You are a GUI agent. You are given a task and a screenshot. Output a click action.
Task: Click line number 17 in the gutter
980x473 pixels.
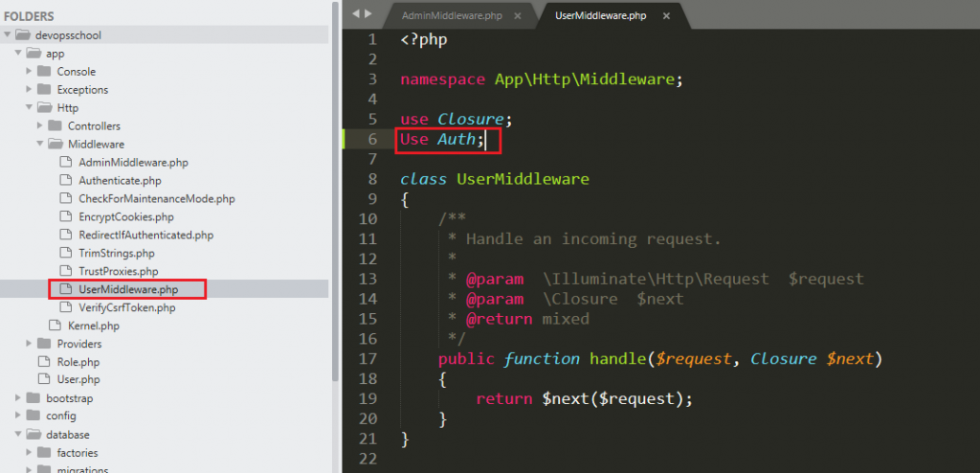coord(368,359)
